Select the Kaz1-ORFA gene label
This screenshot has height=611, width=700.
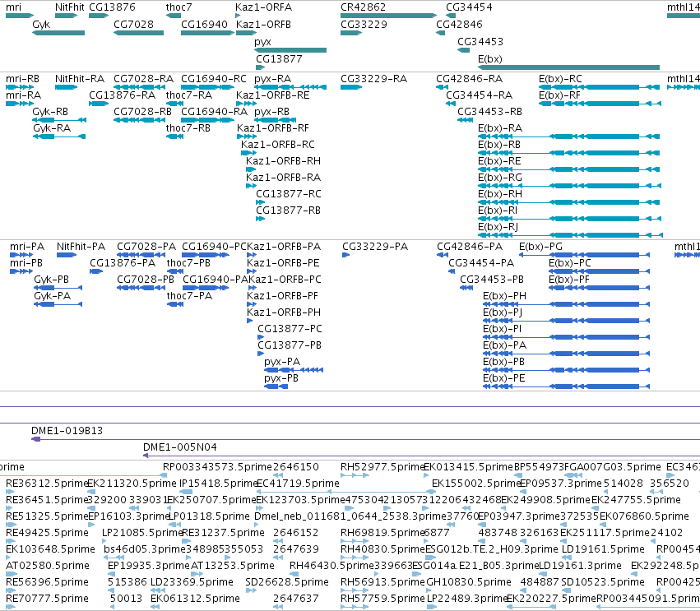click(x=263, y=7)
